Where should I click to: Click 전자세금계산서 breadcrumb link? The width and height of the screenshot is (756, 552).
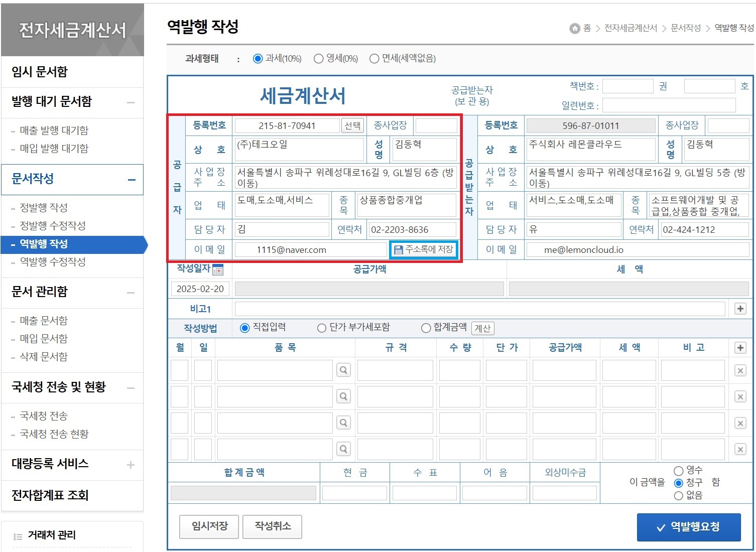631,28
